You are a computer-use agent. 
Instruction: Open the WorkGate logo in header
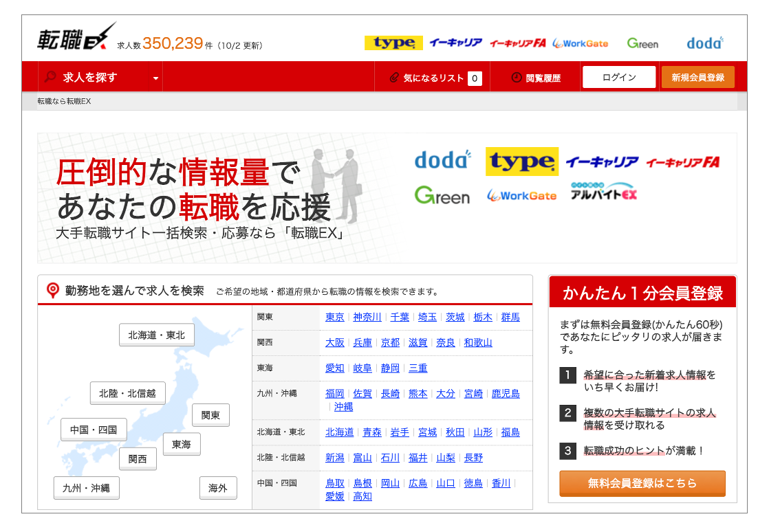(580, 43)
